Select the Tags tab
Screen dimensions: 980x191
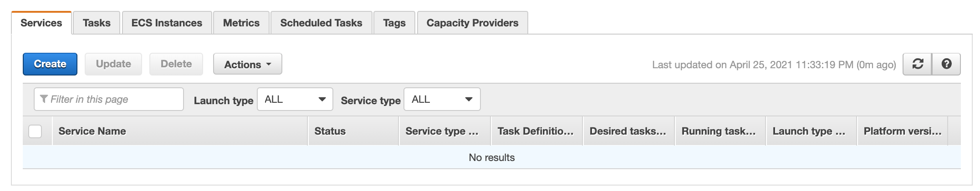click(x=394, y=23)
